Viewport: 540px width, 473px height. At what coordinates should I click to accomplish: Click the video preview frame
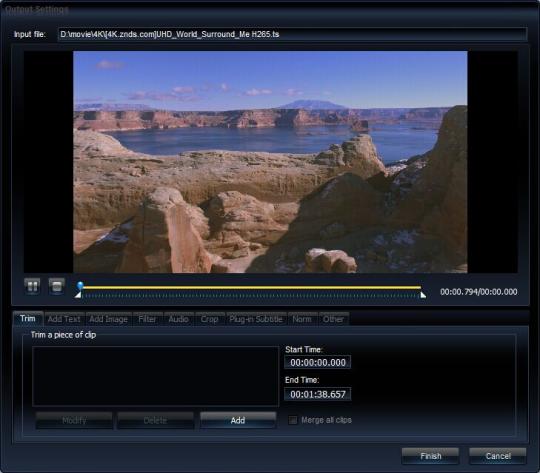[x=270, y=162]
